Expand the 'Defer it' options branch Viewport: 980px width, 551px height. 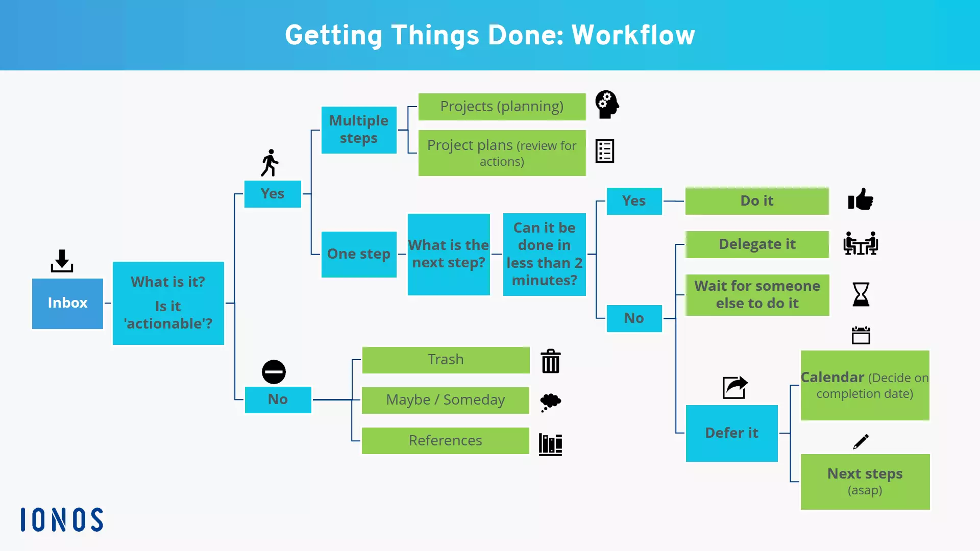coord(731,432)
